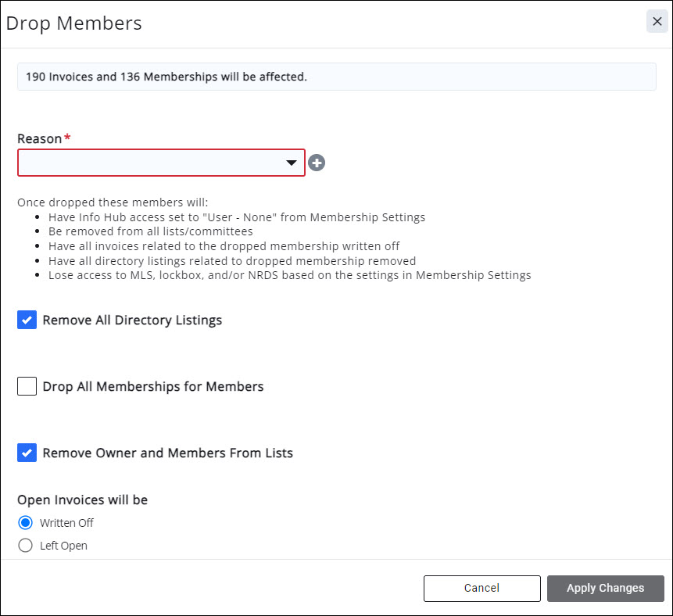Click the Written Off label text
This screenshot has width=673, height=616.
pos(66,523)
